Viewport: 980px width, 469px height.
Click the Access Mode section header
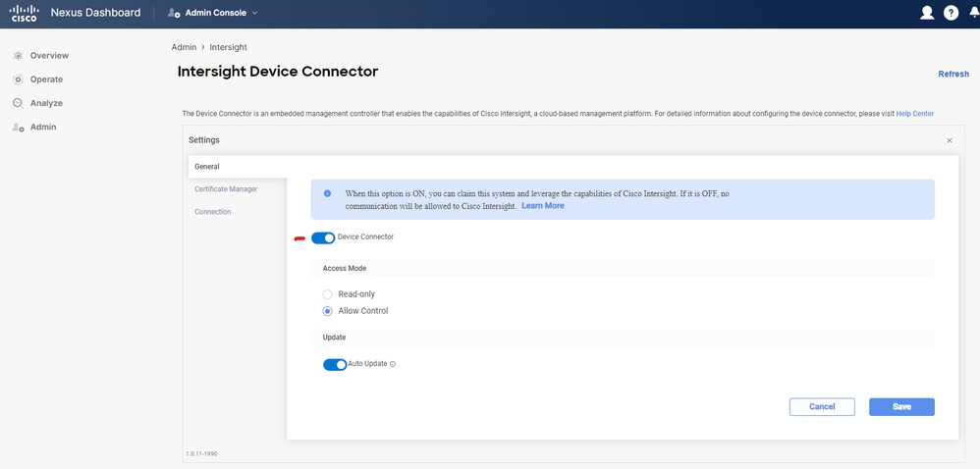click(x=345, y=268)
